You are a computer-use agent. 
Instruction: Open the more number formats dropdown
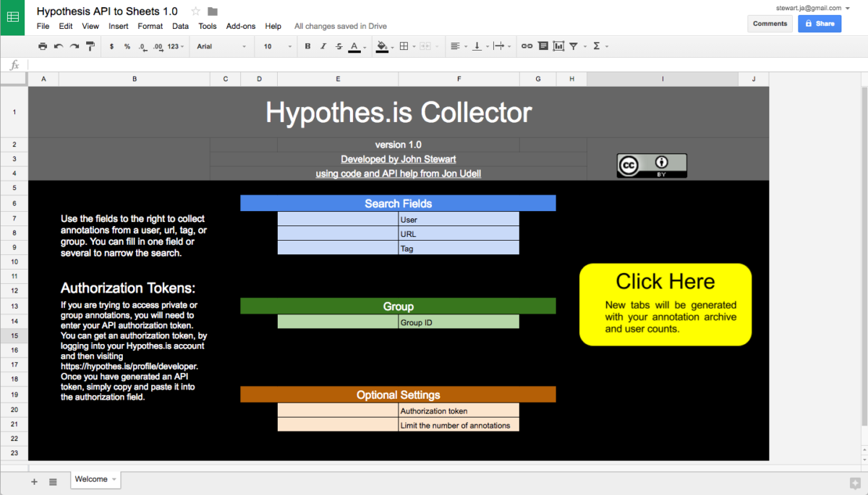(176, 46)
